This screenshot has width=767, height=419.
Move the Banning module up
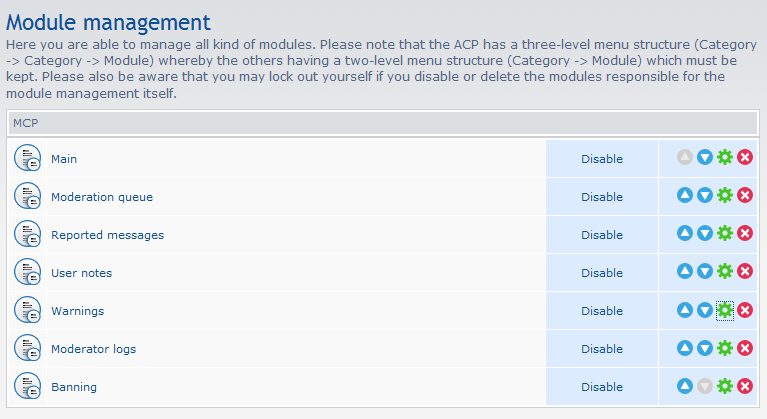coord(685,387)
